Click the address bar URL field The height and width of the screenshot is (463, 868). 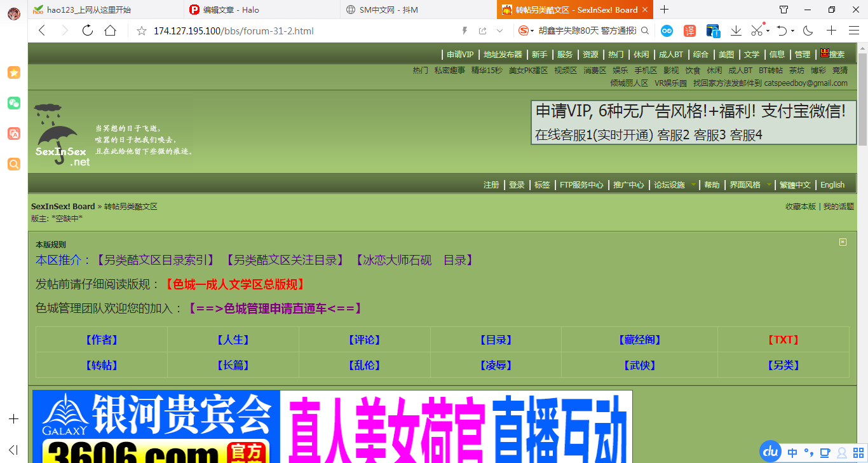[x=305, y=31]
